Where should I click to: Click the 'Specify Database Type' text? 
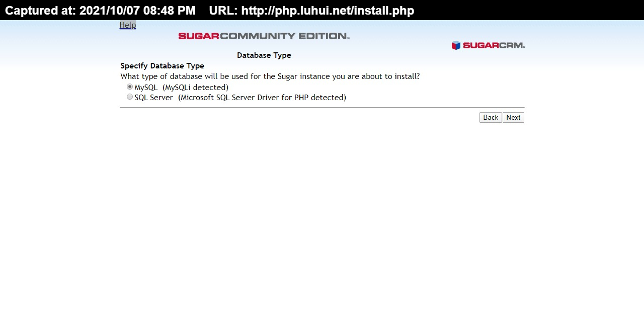[x=163, y=66]
